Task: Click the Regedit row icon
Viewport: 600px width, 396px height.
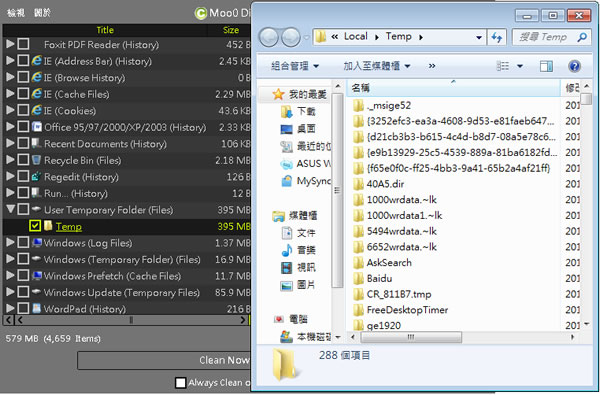Action: click(x=36, y=176)
